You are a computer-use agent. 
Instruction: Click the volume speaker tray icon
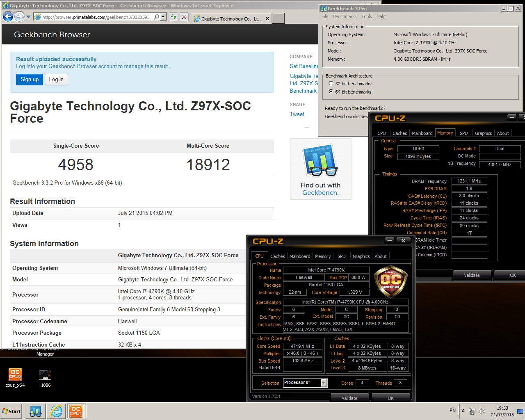[x=482, y=411]
